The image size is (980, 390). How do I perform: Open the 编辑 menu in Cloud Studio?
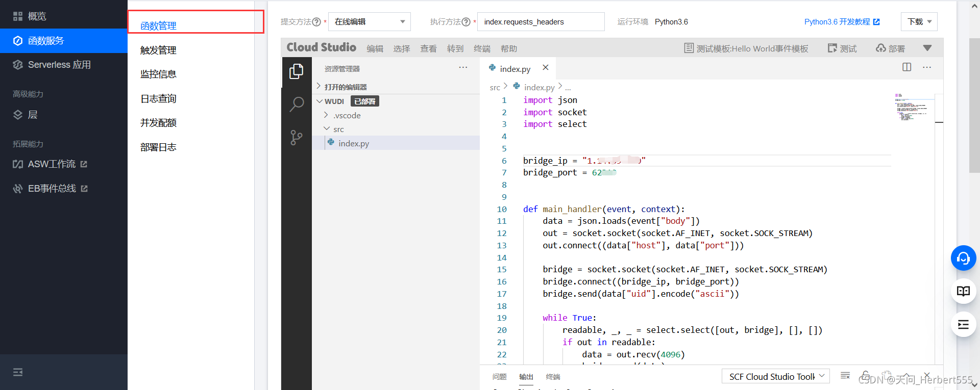point(375,49)
